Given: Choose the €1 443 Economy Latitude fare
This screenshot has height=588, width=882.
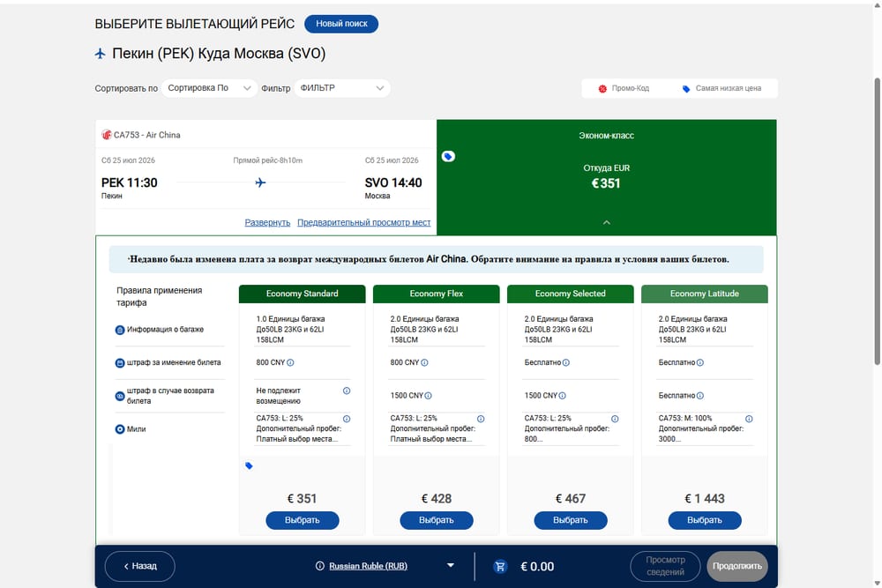Looking at the screenshot, I should tap(705, 520).
